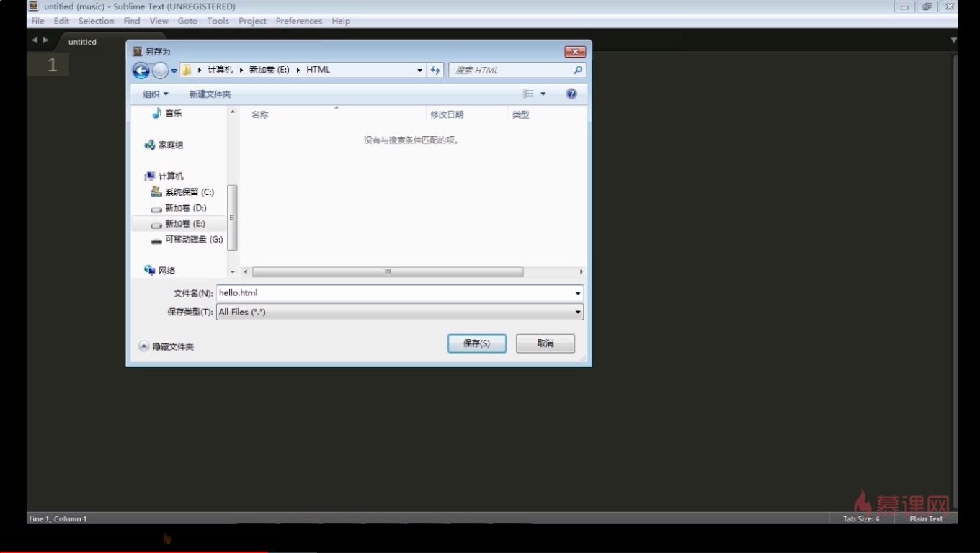Click Tab Size: 4 in status bar
Viewport: 980px width, 553px height.
pos(861,518)
